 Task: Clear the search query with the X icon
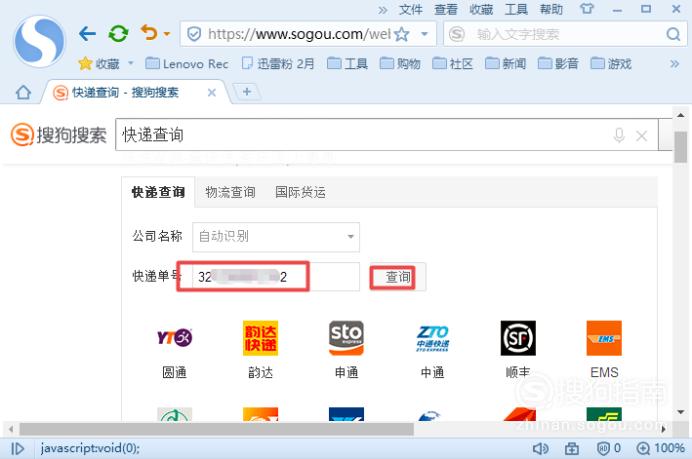pos(642,135)
